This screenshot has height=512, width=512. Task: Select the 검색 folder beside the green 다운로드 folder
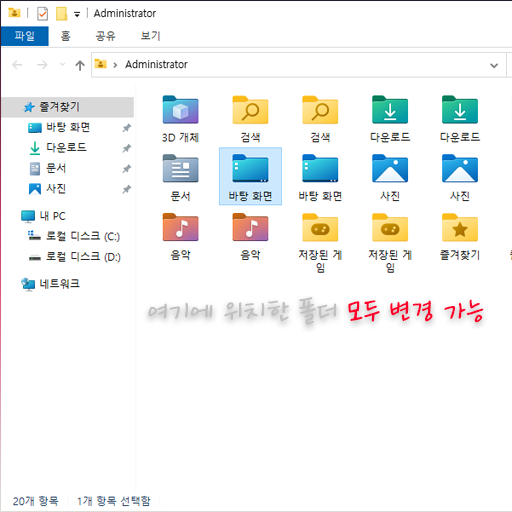(x=320, y=119)
